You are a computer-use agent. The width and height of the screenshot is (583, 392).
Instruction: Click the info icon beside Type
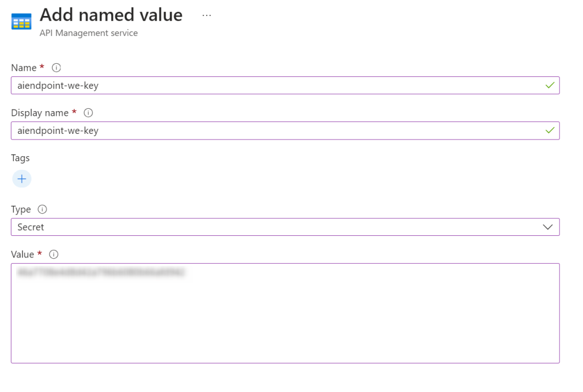pos(42,209)
